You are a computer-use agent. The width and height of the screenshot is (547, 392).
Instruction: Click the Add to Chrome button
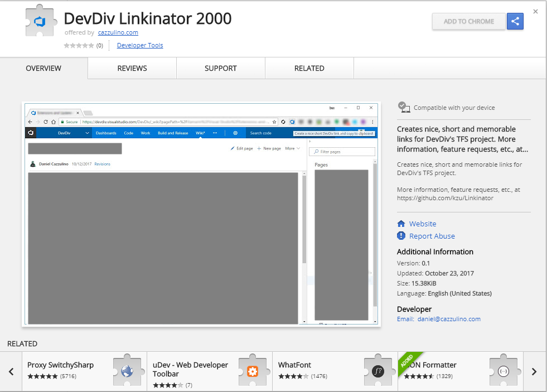(x=468, y=21)
